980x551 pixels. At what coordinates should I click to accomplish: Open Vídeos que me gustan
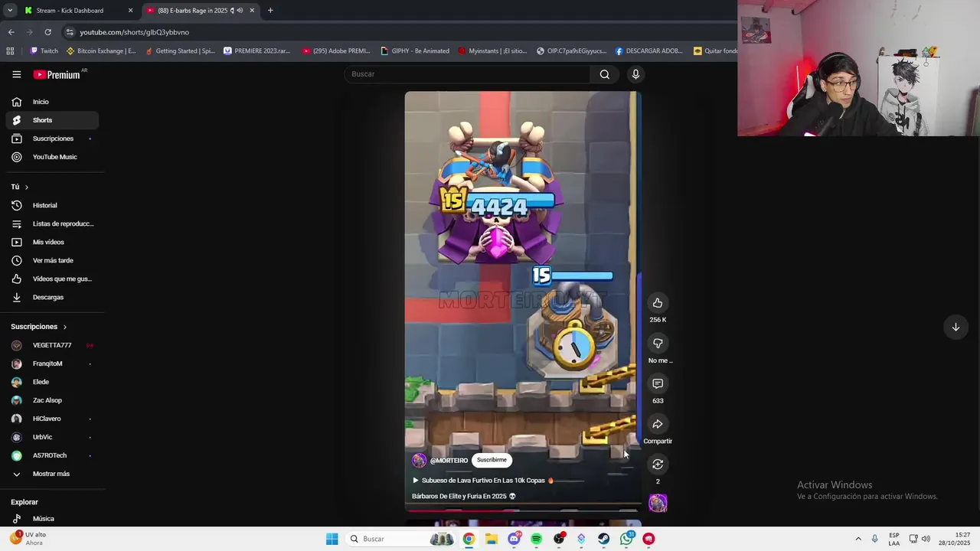click(x=52, y=279)
